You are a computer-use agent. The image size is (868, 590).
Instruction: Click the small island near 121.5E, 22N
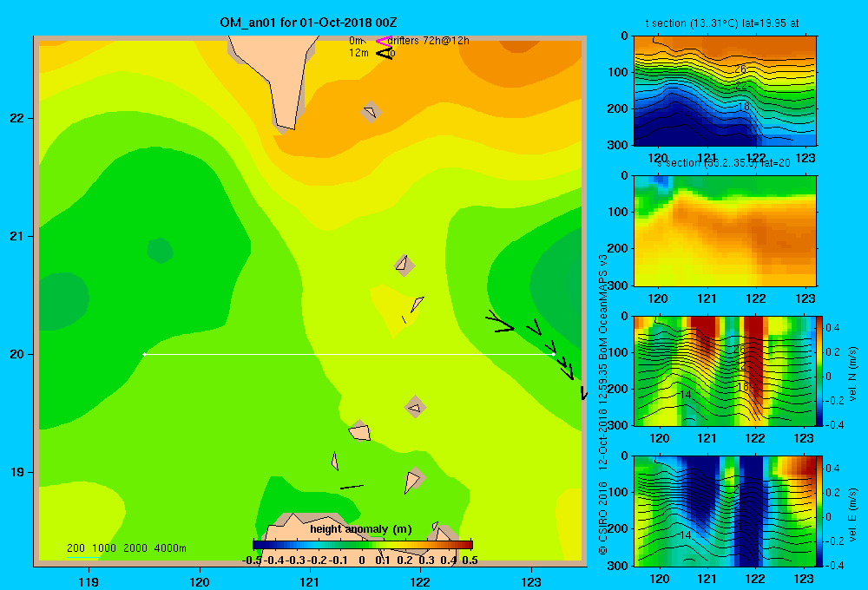[371, 112]
